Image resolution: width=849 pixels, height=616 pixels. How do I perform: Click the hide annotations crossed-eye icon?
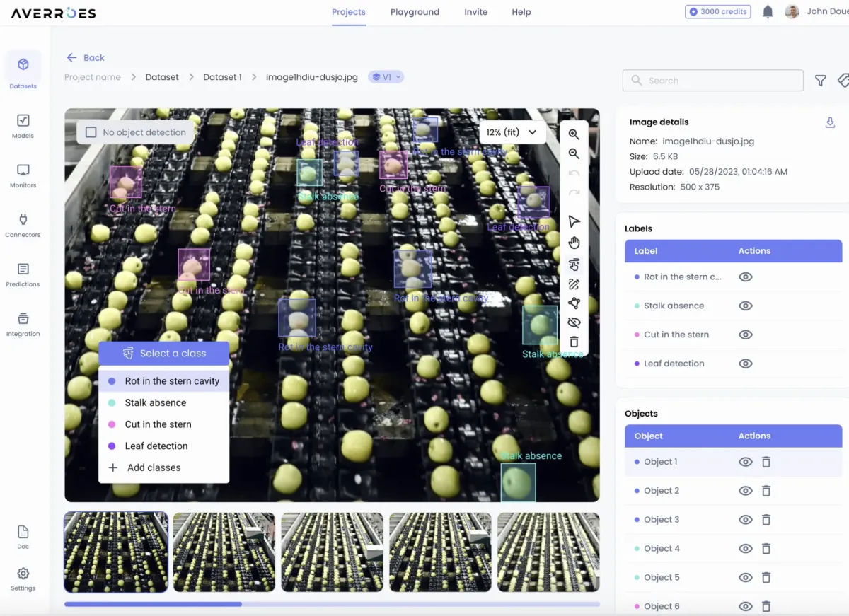click(574, 322)
